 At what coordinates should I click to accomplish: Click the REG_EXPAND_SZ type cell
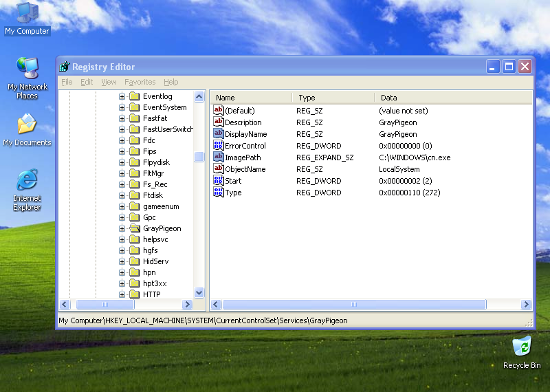click(x=324, y=157)
